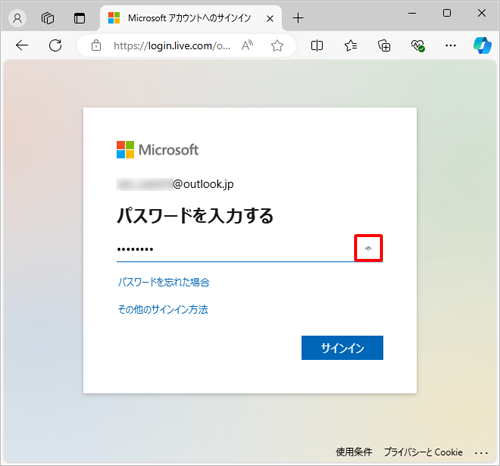
Task: Click the サインイン button
Action: 342,348
